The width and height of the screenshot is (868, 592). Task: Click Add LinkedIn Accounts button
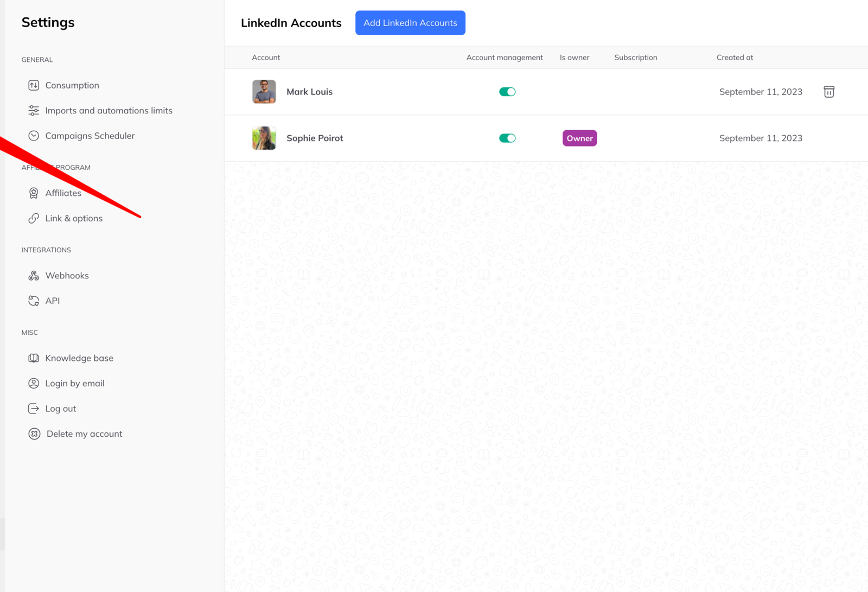[410, 23]
